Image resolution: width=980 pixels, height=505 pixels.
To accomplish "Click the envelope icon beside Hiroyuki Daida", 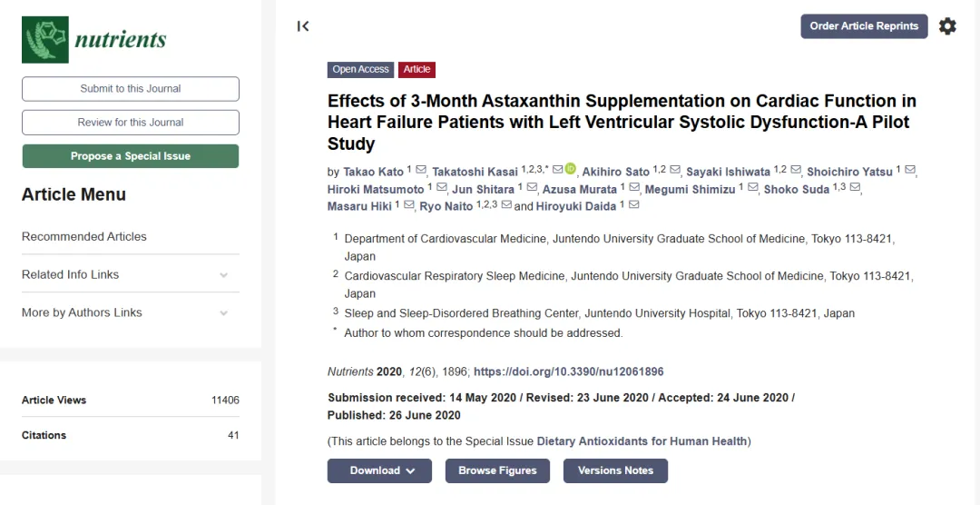I will 633,204.
